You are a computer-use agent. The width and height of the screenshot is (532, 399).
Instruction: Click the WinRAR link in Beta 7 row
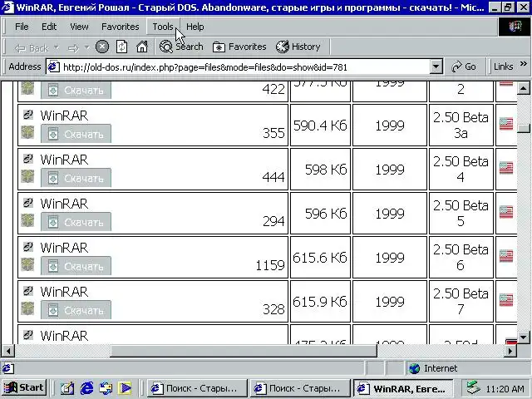(x=64, y=292)
